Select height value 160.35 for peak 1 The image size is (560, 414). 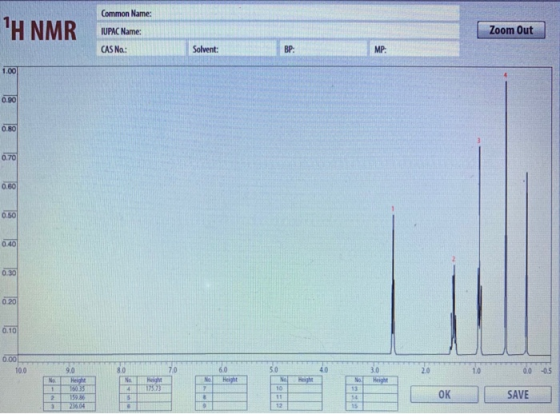(78, 389)
